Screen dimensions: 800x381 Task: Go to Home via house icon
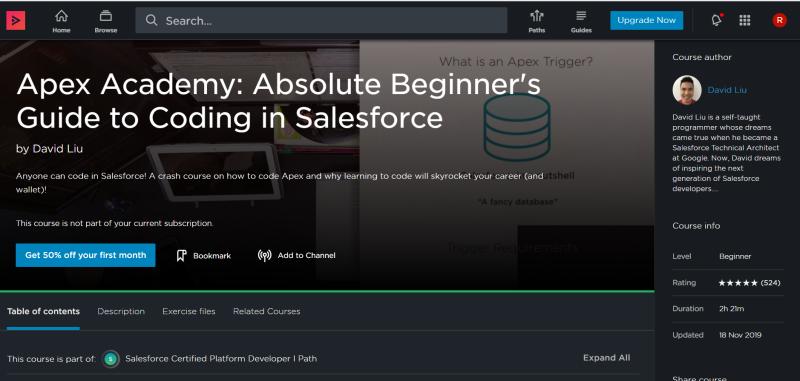click(61, 16)
